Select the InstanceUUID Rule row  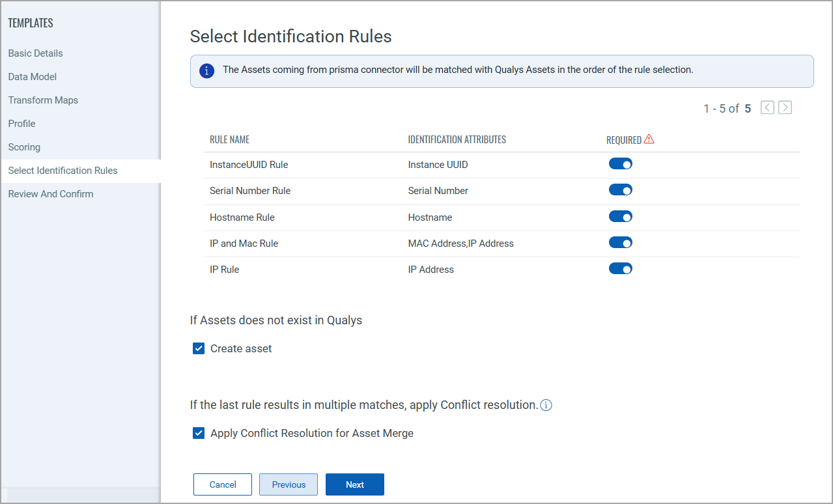click(249, 165)
